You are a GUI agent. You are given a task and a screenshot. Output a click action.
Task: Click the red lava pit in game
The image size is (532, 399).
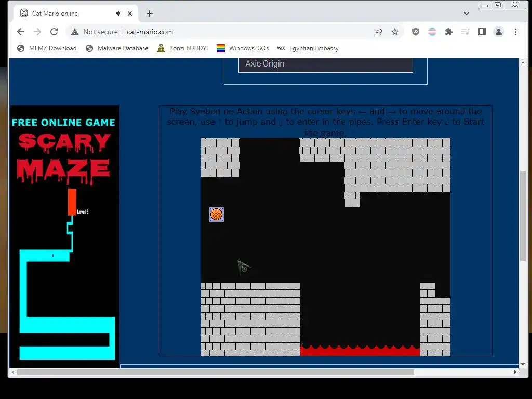pyautogui.click(x=360, y=351)
